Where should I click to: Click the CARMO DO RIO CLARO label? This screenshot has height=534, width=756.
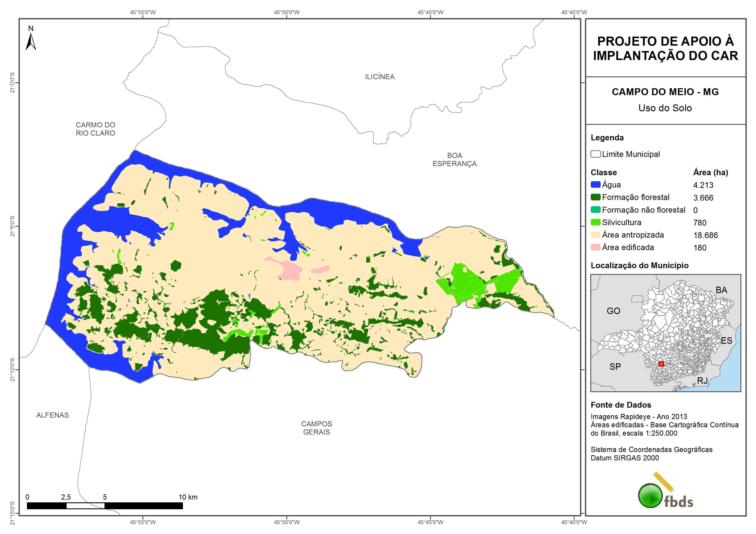(95, 129)
